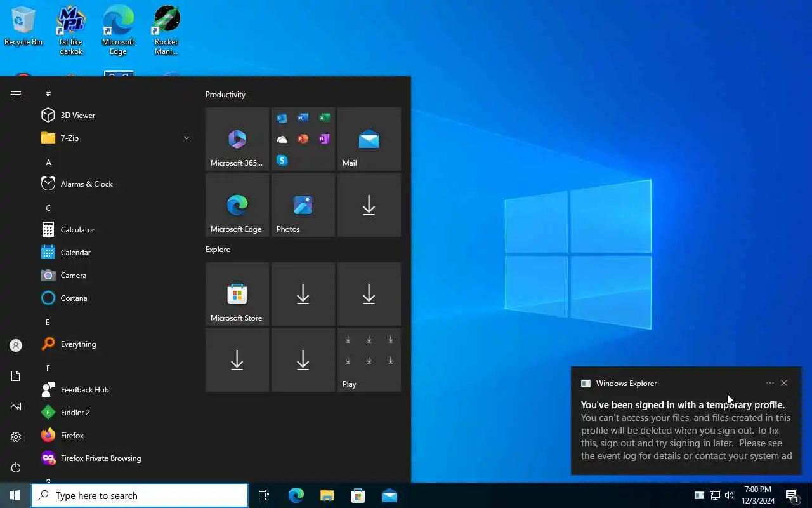This screenshot has width=812, height=508.
Task: Click letter header E in app list
Action: 48,322
